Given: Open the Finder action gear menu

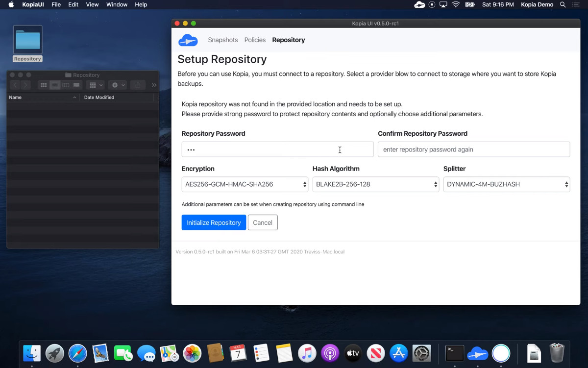Looking at the screenshot, I should tap(118, 85).
